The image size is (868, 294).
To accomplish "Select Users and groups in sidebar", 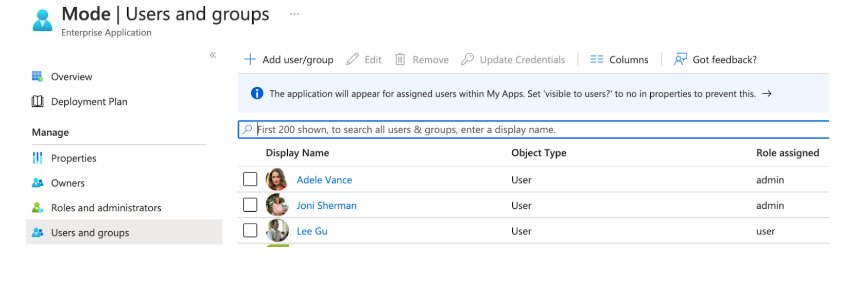I will point(124,232).
